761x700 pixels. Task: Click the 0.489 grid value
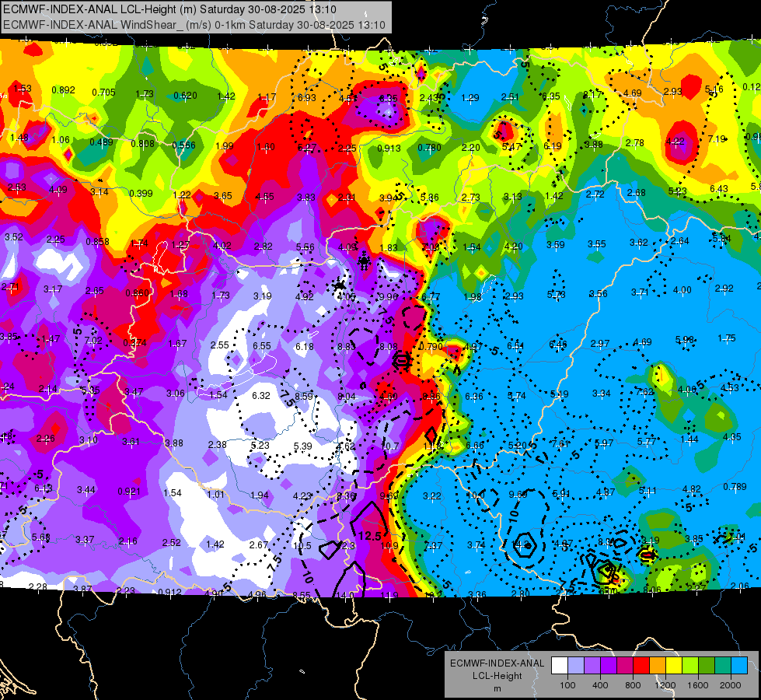101,142
